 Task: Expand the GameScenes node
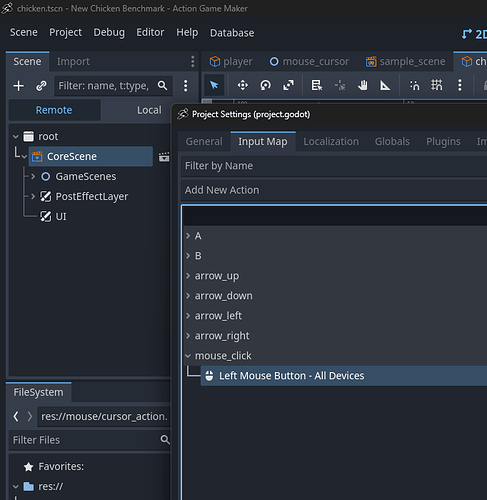[33, 176]
